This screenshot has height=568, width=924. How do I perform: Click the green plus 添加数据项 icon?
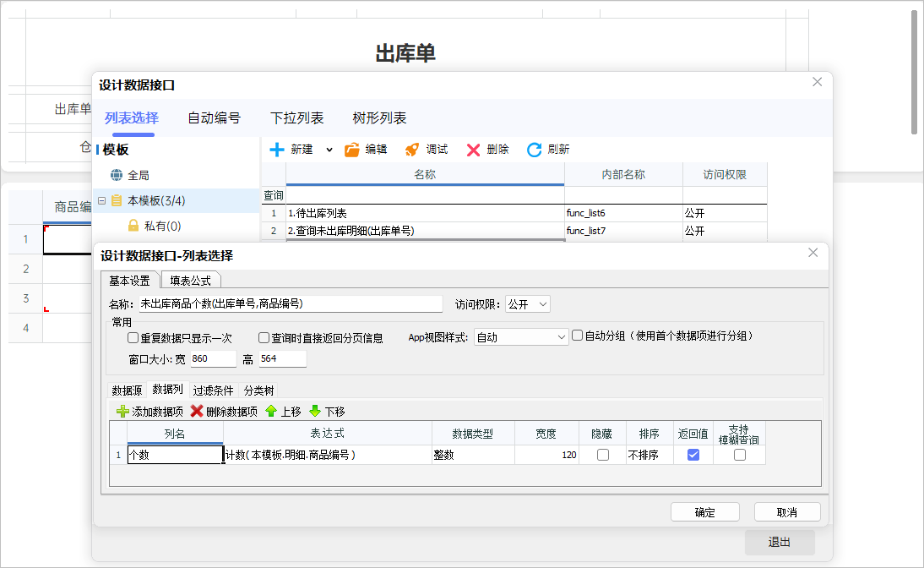pos(123,412)
